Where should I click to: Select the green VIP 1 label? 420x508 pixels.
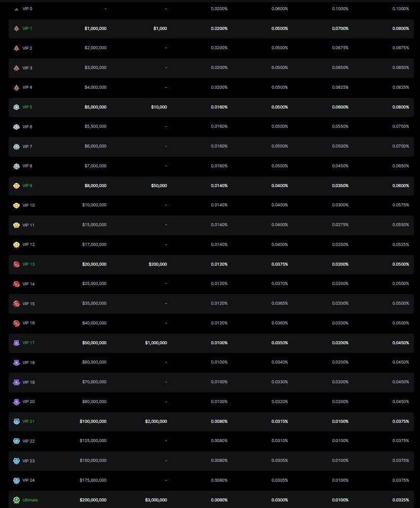tap(27, 28)
